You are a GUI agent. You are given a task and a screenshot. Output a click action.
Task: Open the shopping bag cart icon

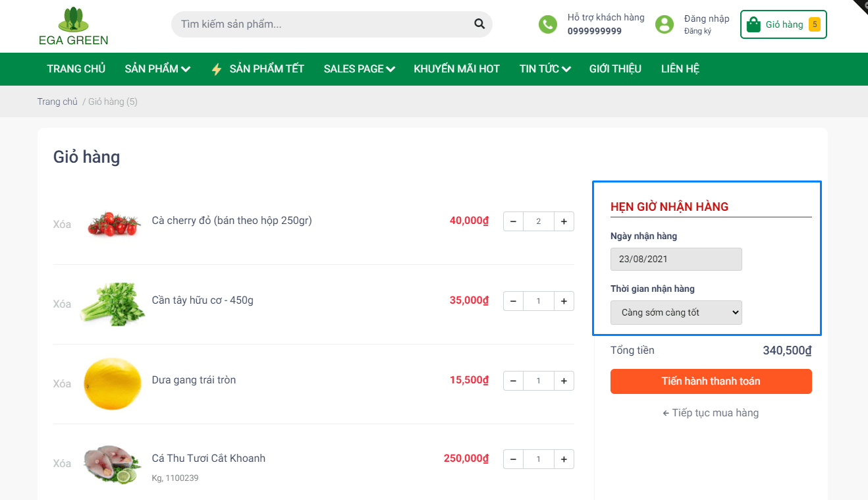click(753, 24)
